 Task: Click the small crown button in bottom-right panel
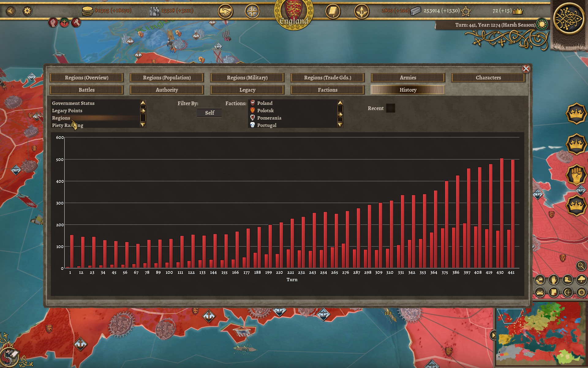point(540,292)
